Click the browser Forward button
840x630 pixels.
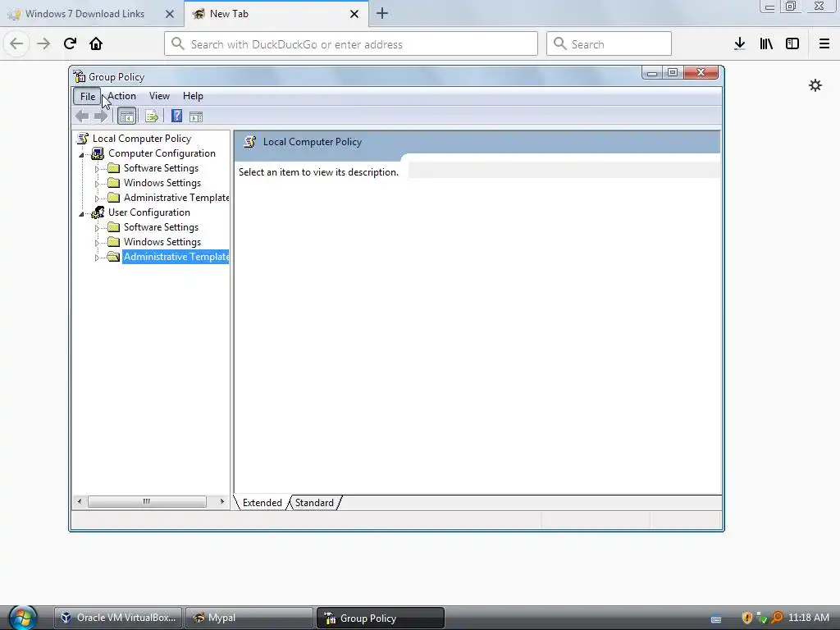pyautogui.click(x=43, y=43)
